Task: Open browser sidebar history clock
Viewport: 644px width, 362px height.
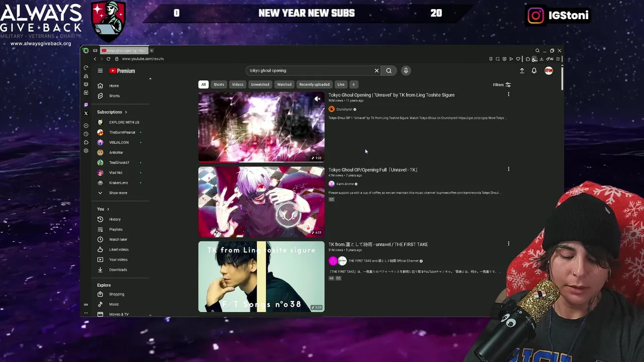Action: coord(86,134)
